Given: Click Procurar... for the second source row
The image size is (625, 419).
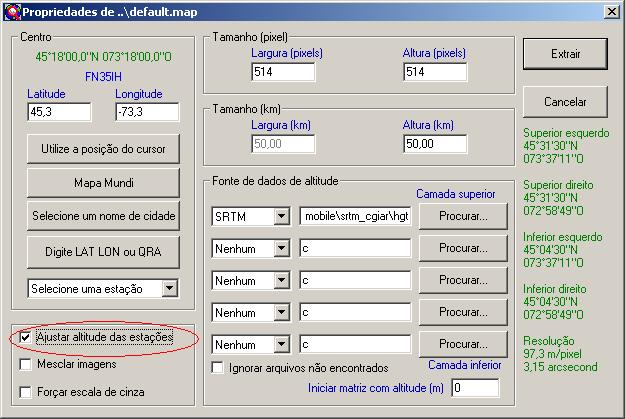Looking at the screenshot, I should pyautogui.click(x=463, y=248).
